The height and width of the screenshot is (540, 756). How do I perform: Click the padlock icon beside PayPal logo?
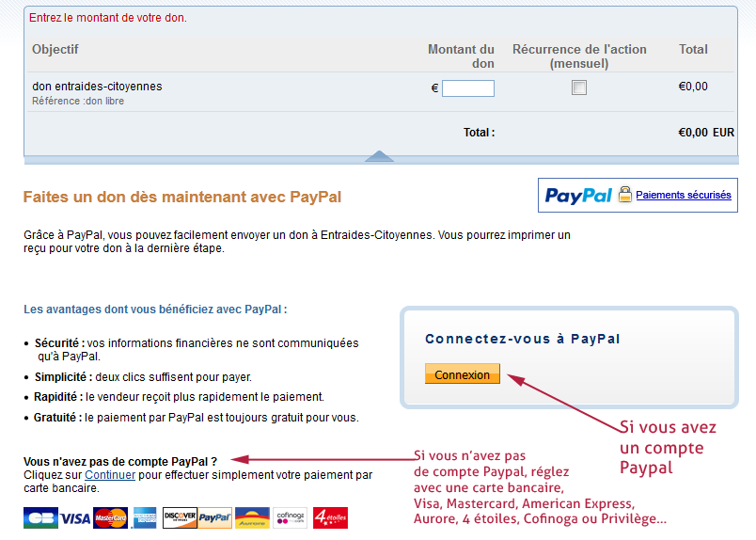(625, 195)
